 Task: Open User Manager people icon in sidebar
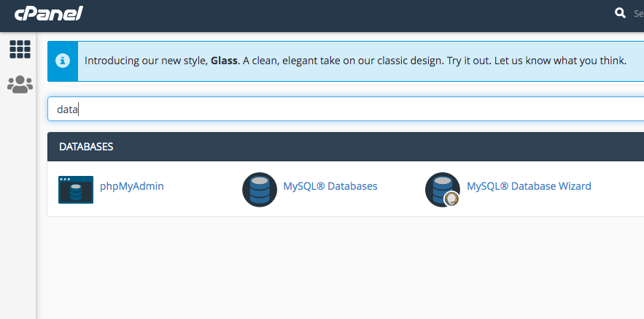tap(20, 84)
